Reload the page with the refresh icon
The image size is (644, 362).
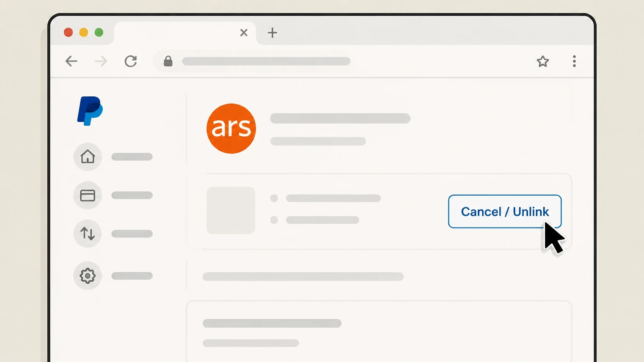pos(131,61)
